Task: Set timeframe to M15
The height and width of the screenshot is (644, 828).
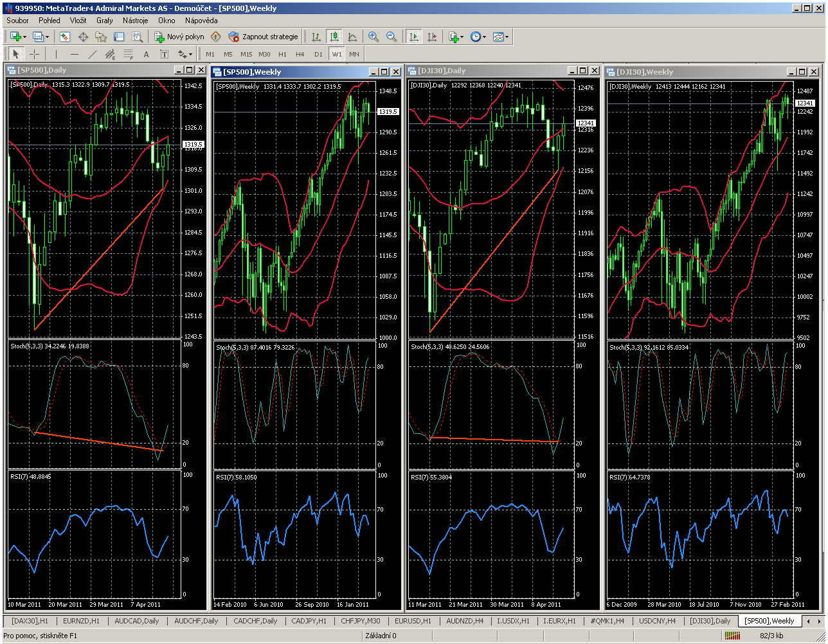Action: coord(246,54)
